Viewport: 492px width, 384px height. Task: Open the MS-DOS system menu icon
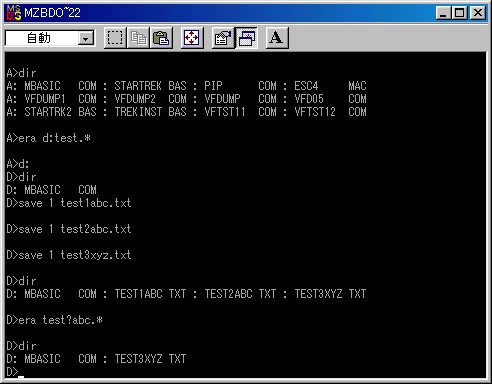(14, 13)
